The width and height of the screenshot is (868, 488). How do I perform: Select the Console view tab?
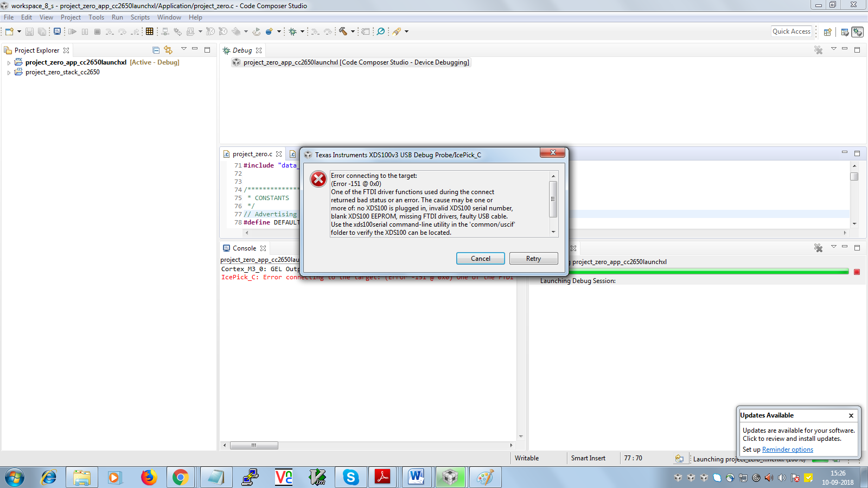point(244,248)
